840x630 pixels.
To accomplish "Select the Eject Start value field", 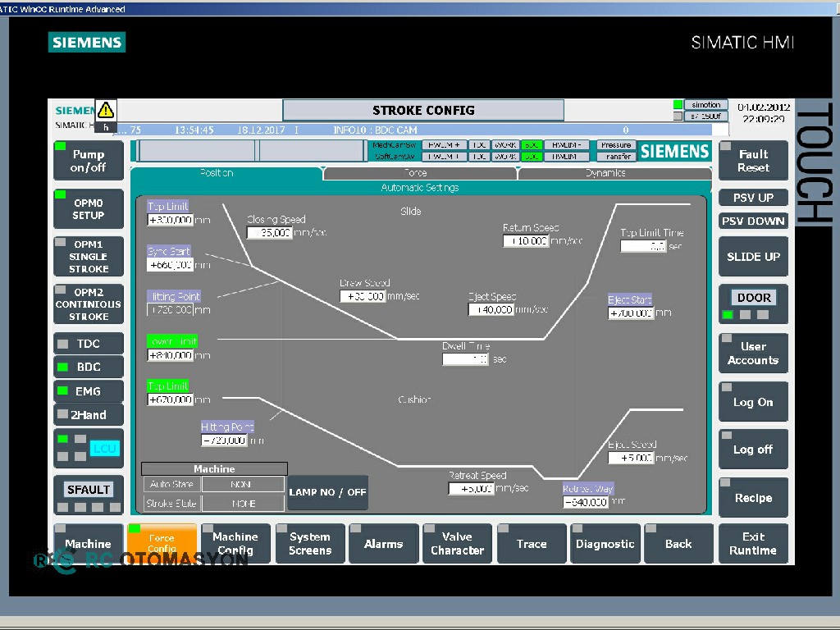I will point(631,313).
